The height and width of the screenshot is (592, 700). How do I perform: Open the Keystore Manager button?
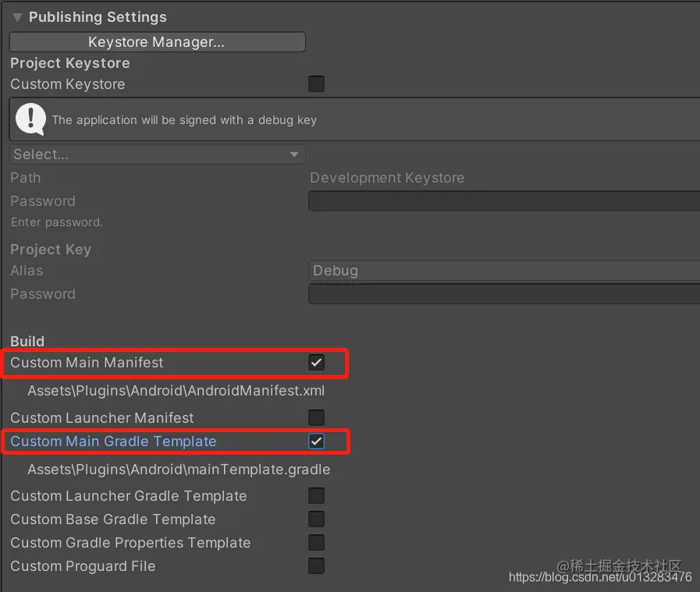[x=157, y=42]
